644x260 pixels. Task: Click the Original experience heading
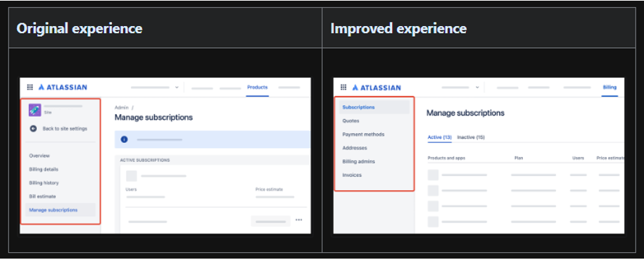point(80,28)
